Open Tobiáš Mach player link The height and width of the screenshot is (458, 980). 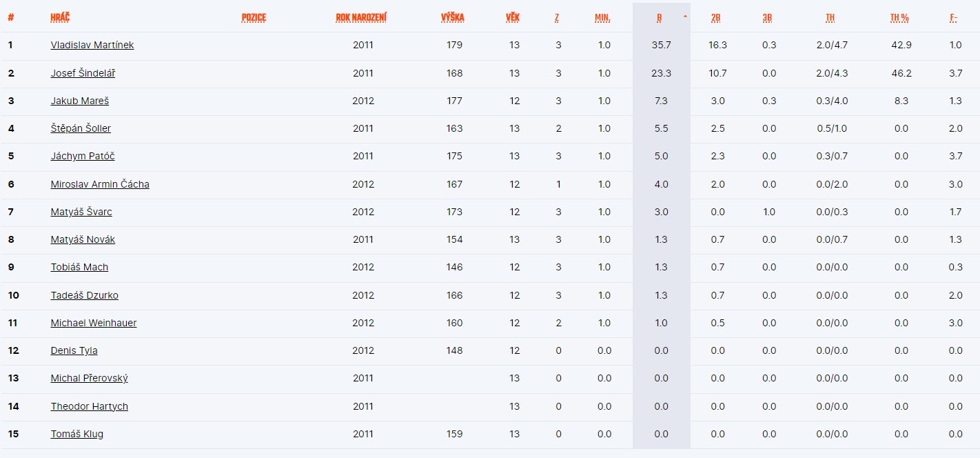(79, 267)
